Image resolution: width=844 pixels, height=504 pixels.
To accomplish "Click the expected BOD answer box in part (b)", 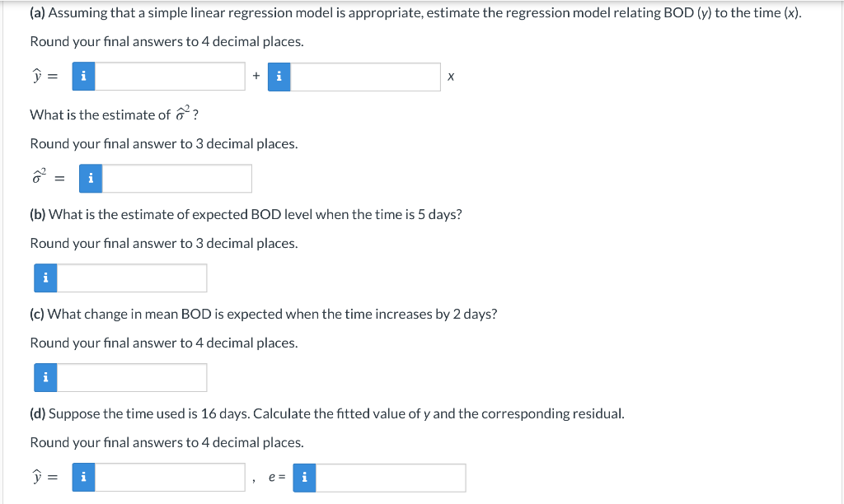I will 132,278.
